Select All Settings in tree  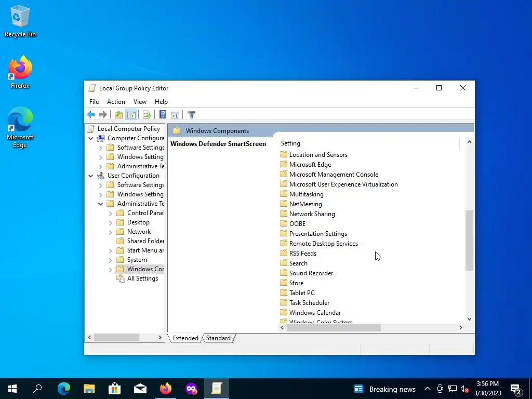pyautogui.click(x=142, y=278)
